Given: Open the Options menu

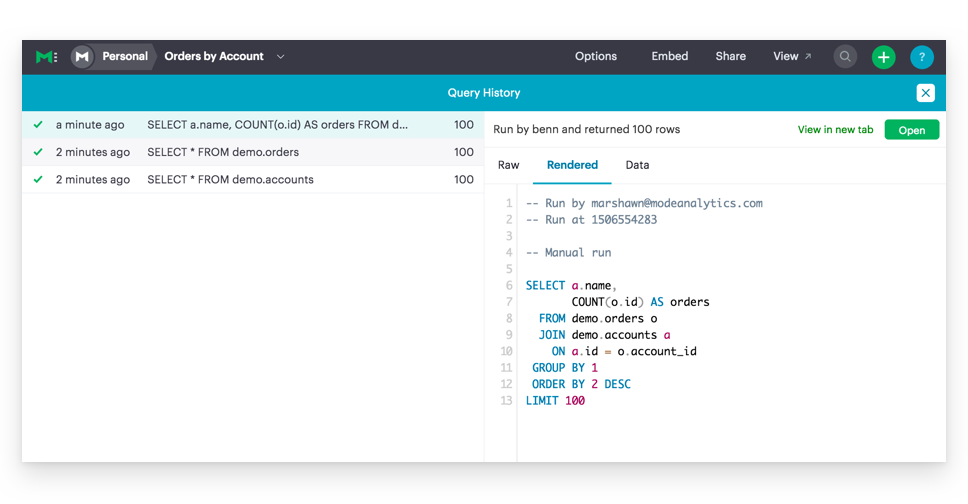Looking at the screenshot, I should (596, 56).
